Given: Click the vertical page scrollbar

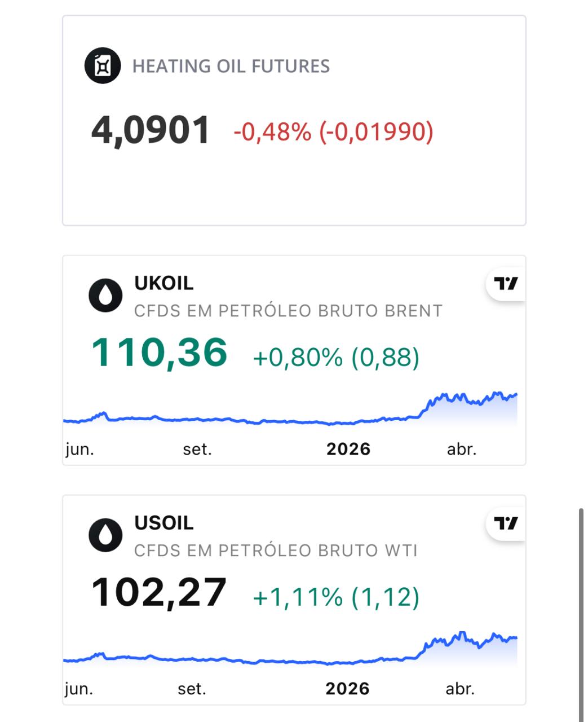Looking at the screenshot, I should click(581, 615).
